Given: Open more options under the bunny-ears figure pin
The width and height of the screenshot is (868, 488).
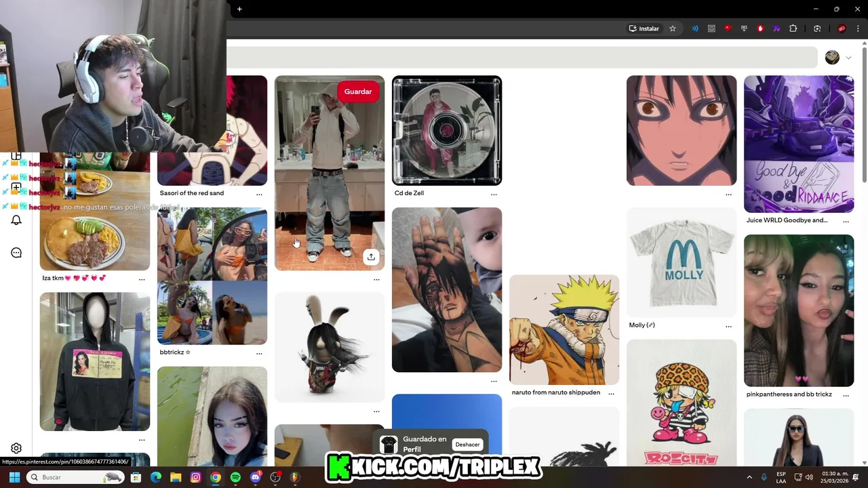Looking at the screenshot, I should (376, 411).
